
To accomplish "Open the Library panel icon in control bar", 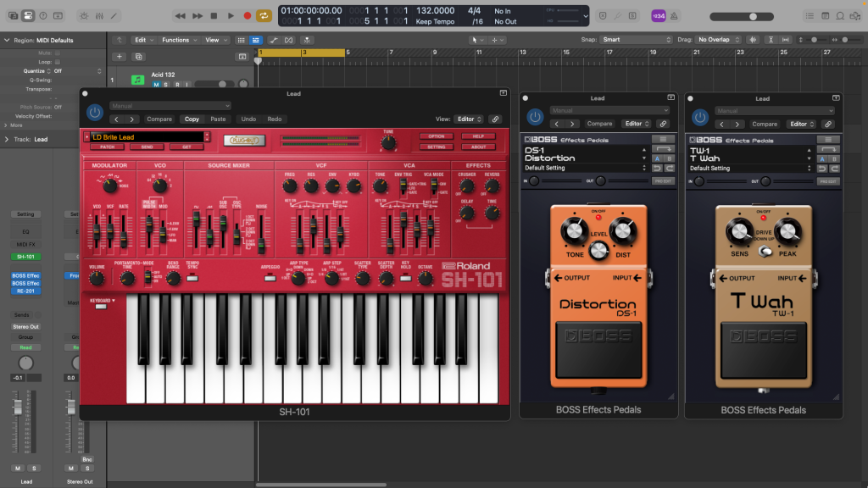I will [13, 16].
